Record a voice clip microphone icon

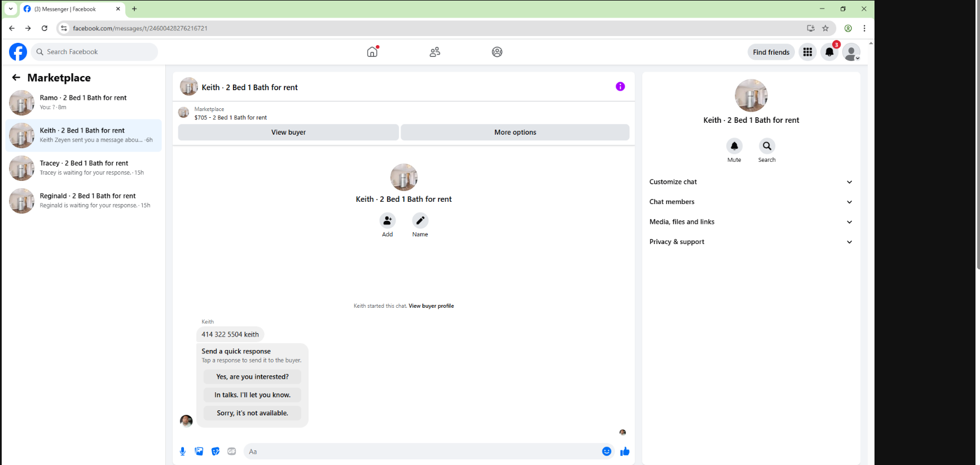point(183,451)
